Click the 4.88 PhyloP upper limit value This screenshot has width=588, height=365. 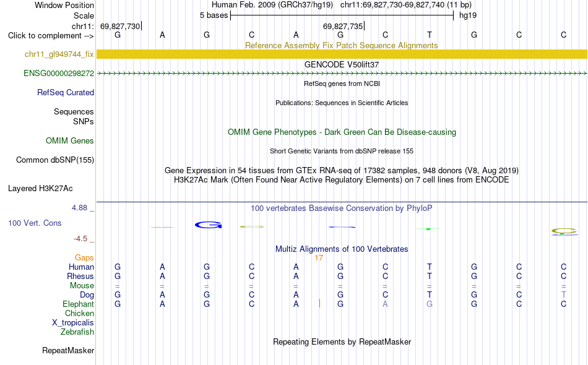pos(79,208)
